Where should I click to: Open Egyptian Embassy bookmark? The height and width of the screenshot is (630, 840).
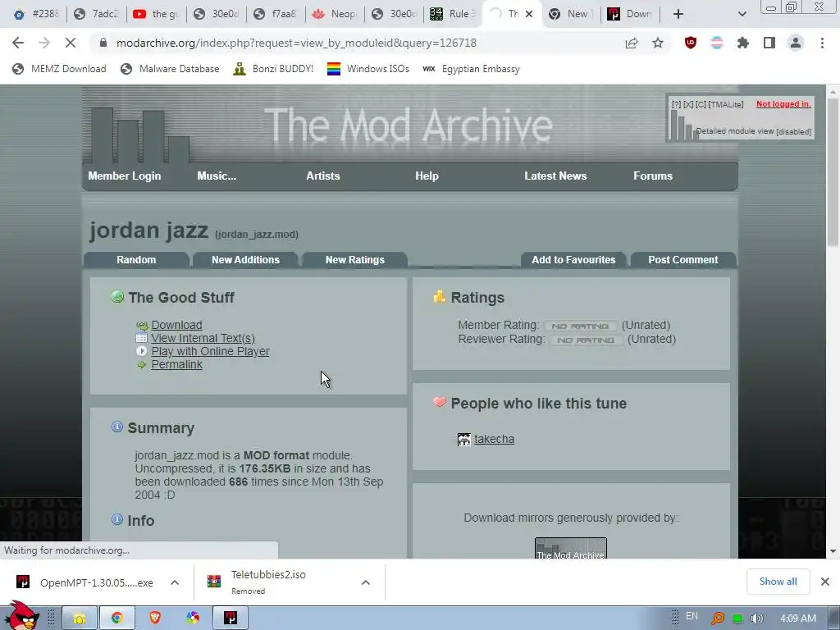(x=472, y=69)
